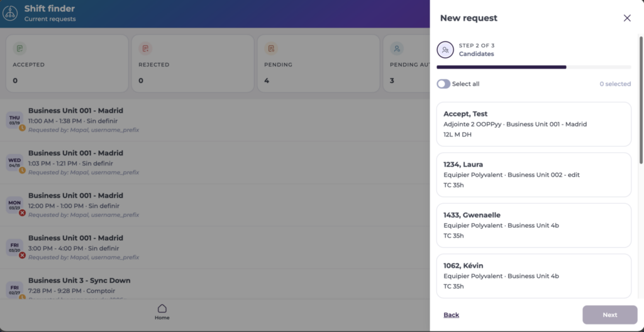Click the Shift finder logo icon
Image resolution: width=644 pixels, height=332 pixels.
tap(11, 13)
